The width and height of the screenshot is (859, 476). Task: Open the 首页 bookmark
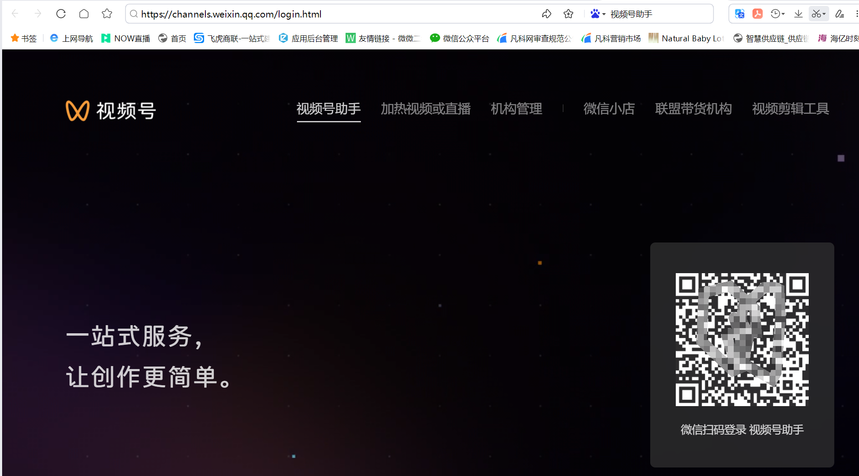[172, 38]
